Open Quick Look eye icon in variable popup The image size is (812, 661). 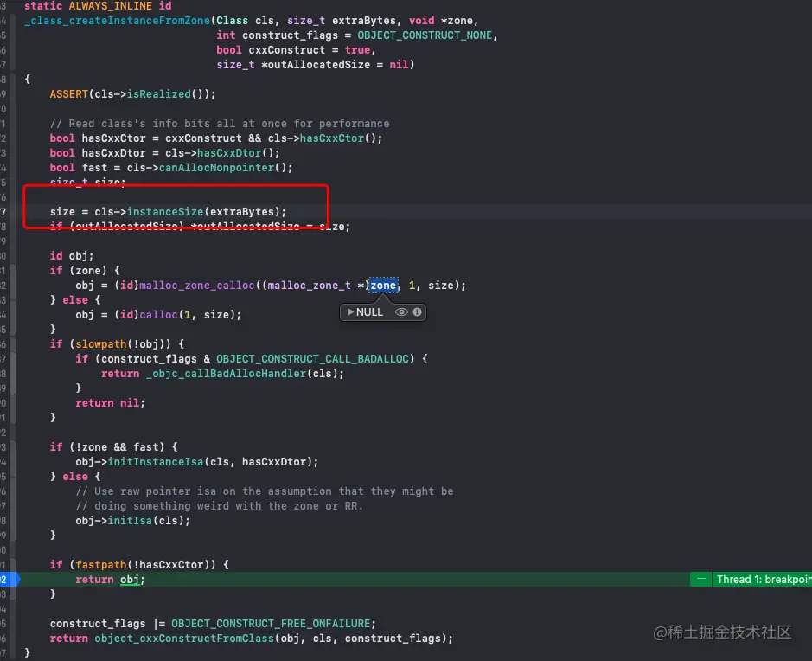click(401, 311)
